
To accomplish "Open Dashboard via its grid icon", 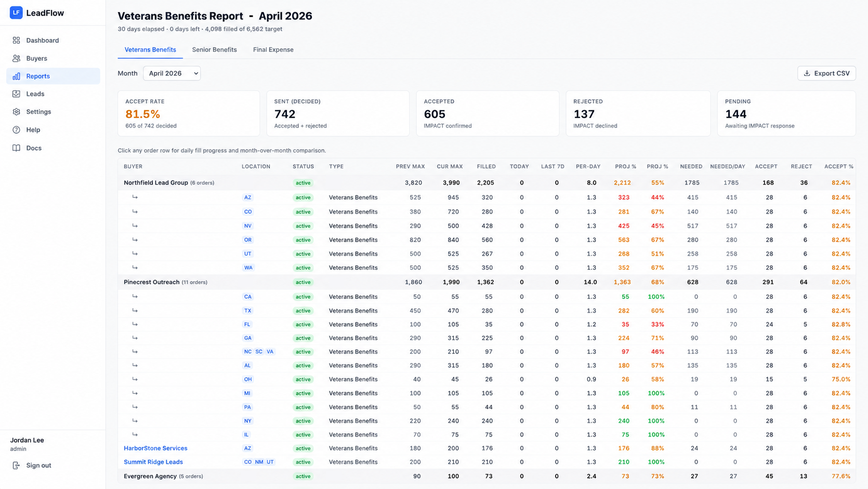I will (16, 40).
